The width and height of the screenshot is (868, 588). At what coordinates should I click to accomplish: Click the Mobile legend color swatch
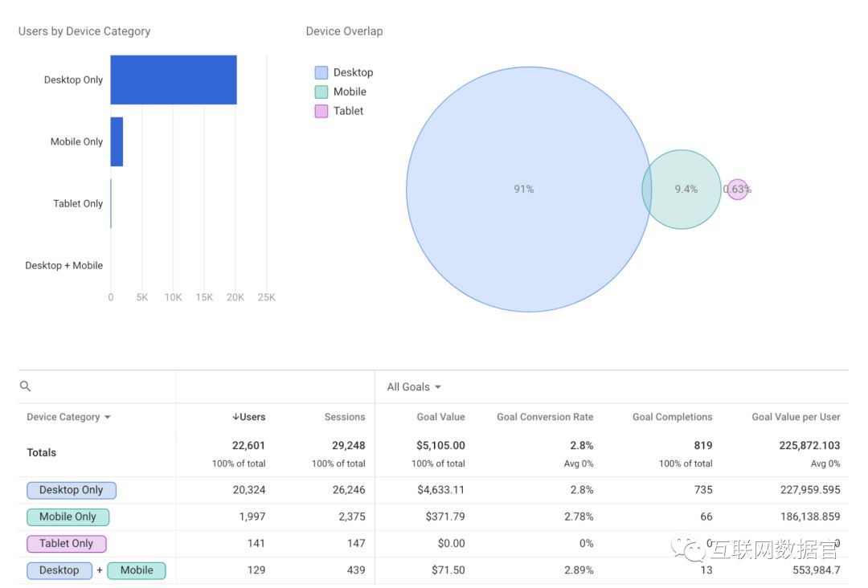(x=321, y=92)
